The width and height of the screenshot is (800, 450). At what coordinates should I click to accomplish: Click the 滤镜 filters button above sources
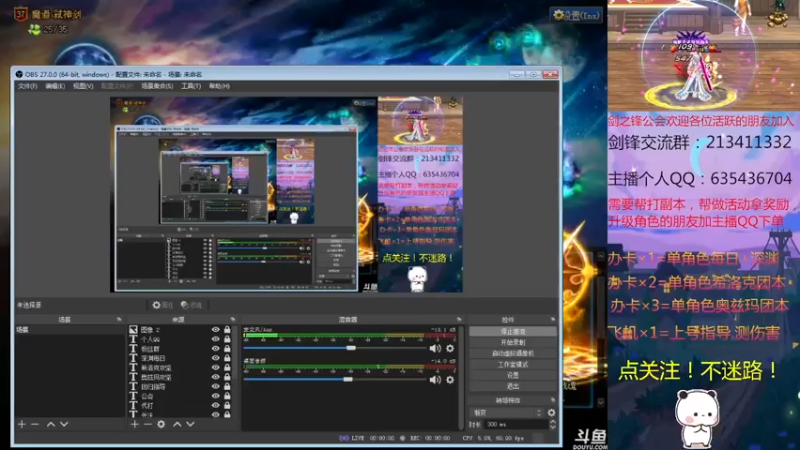click(191, 305)
